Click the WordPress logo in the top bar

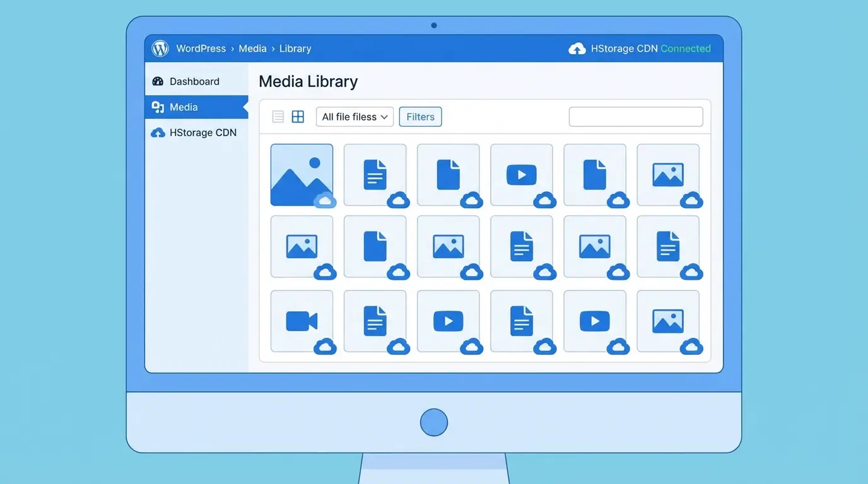(160, 48)
